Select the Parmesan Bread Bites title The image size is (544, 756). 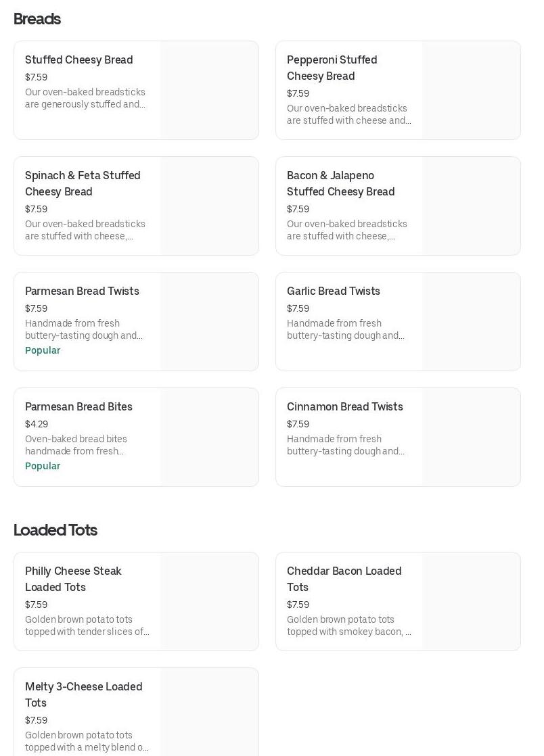78,407
